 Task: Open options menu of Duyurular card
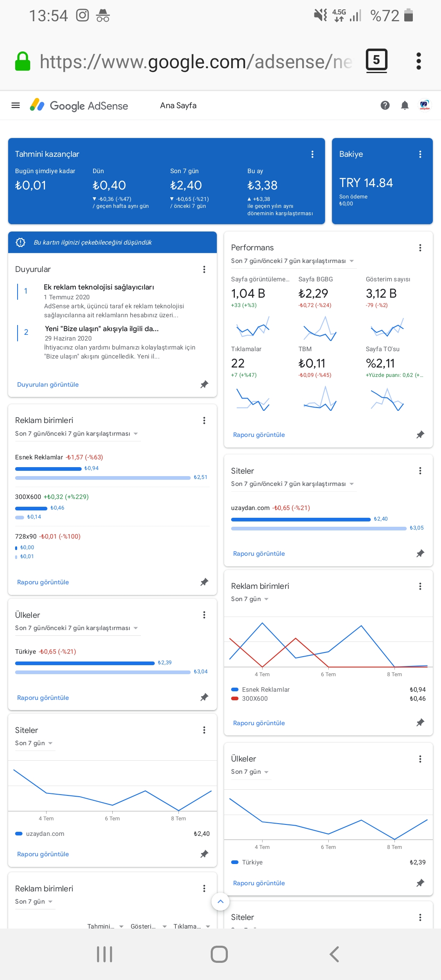click(204, 269)
